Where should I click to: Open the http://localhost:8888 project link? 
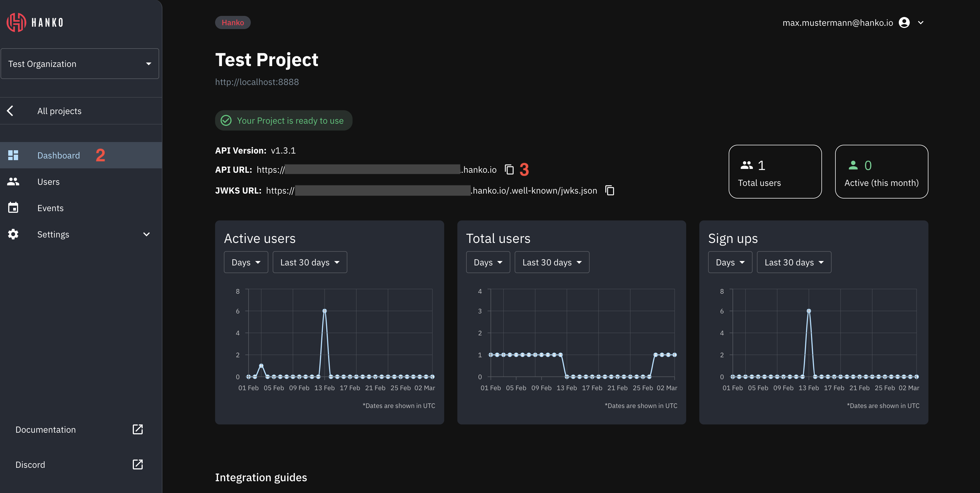(257, 82)
